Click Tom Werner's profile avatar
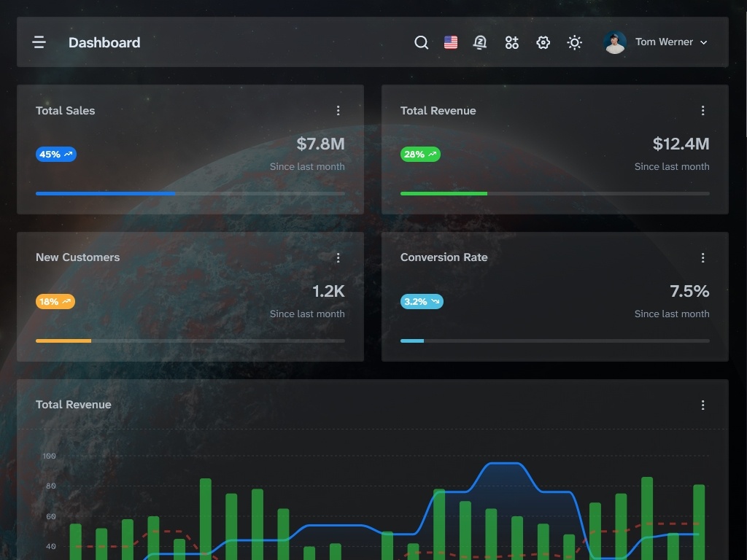 [615, 42]
